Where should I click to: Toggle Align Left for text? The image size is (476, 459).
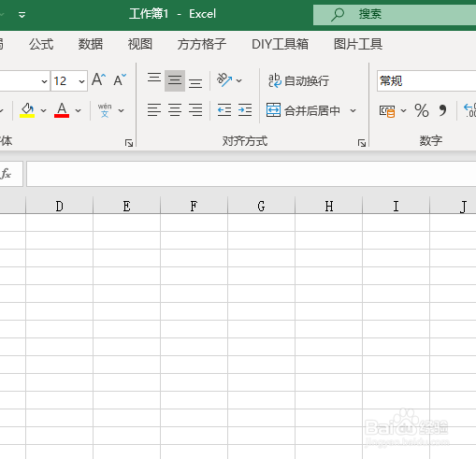pyautogui.click(x=154, y=110)
